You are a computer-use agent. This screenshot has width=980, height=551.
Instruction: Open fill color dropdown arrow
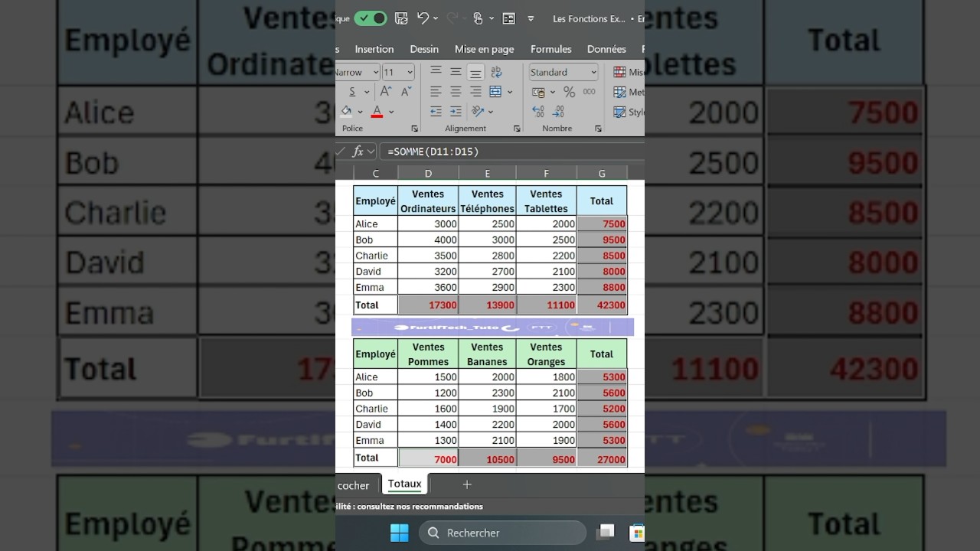[360, 112]
